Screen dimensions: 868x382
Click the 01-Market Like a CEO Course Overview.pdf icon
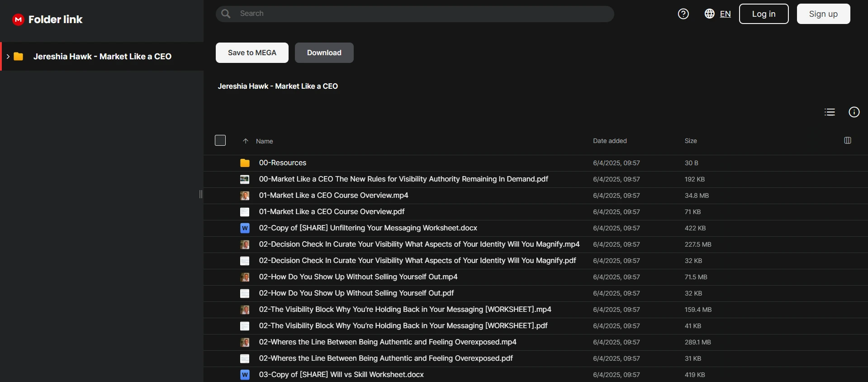pyautogui.click(x=245, y=212)
